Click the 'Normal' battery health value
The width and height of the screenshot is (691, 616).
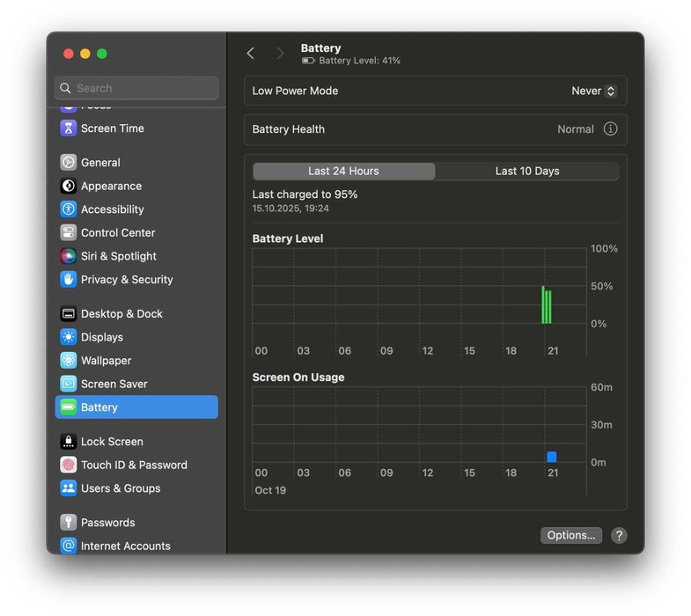click(576, 129)
